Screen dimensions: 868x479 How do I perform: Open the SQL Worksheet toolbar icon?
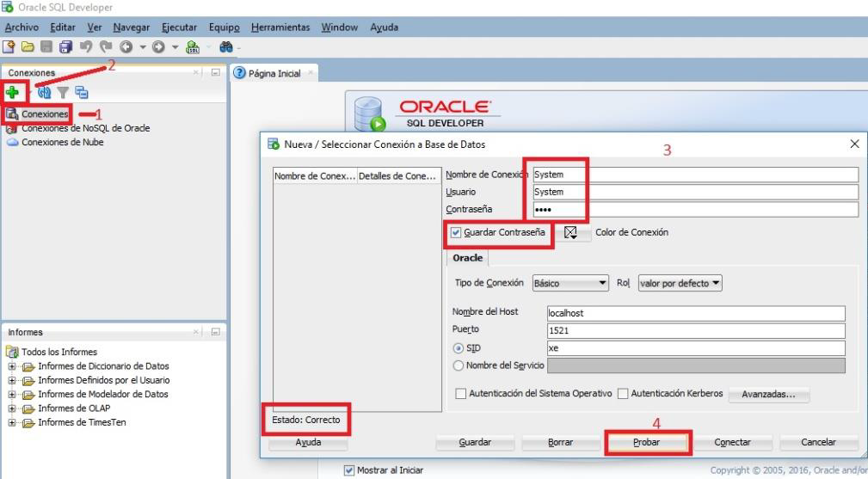click(x=192, y=47)
